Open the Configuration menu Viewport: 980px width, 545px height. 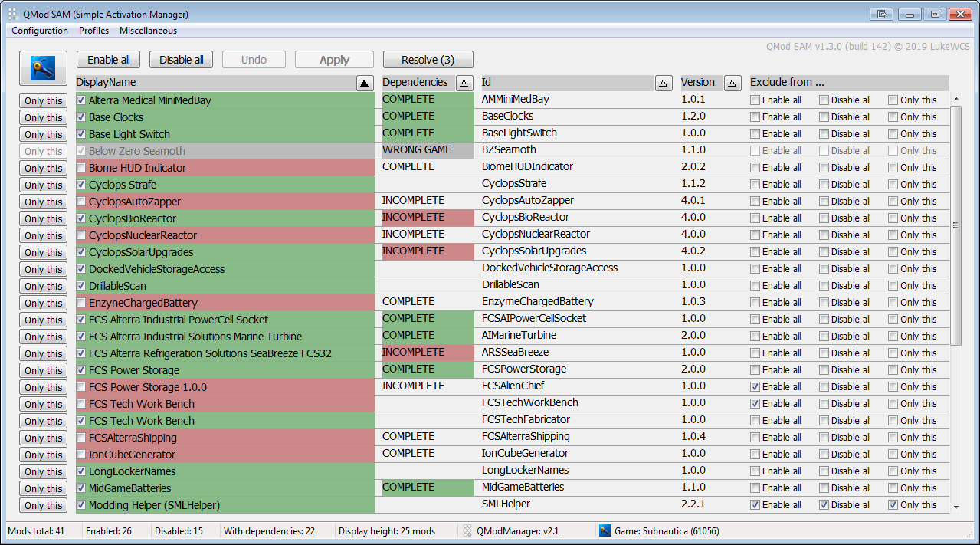(x=40, y=31)
